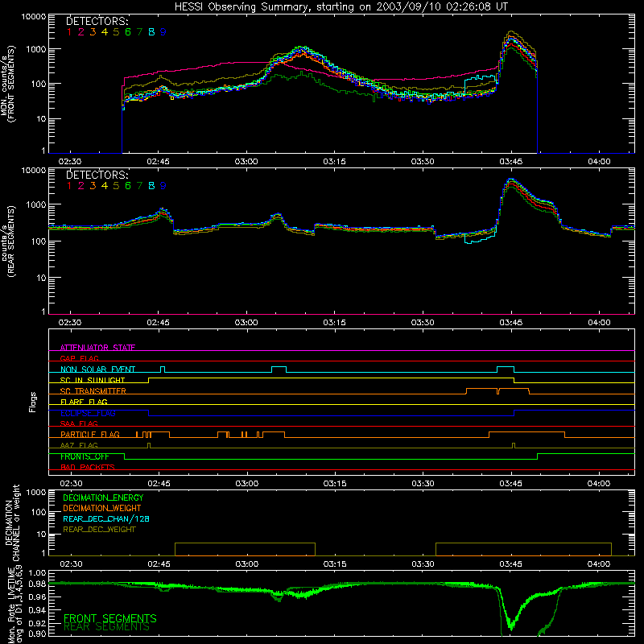Select blue detector number 9 in front segments legend
This screenshot has height=644, width=644.
[163, 32]
